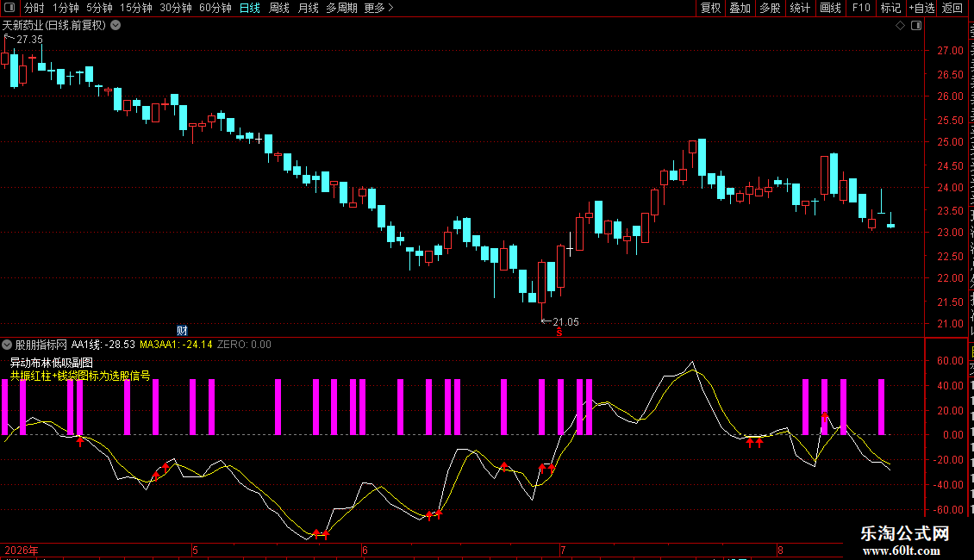This screenshot has height=560, width=974.
Task: Select the 5分钟 period
Action: coord(99,8)
